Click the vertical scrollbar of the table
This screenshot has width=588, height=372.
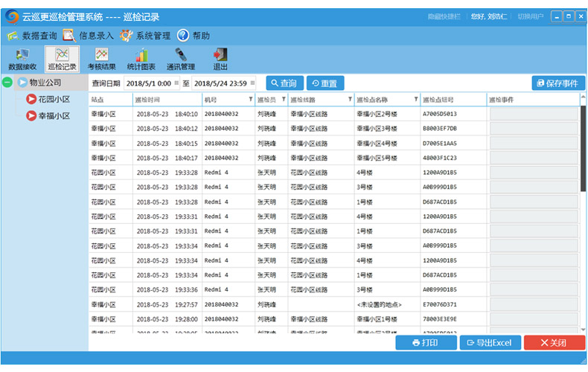583,150
